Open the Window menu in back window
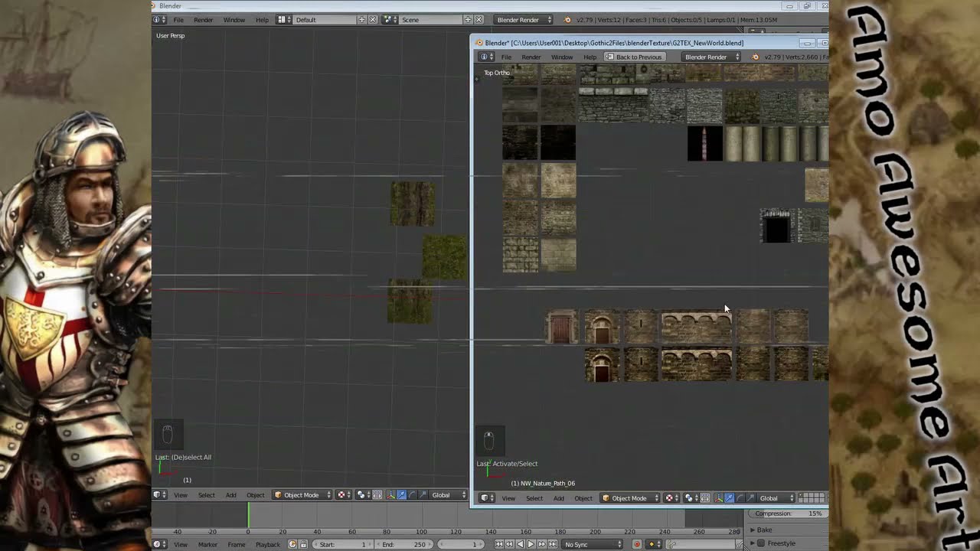Viewport: 980px width, 551px height. pyautogui.click(x=234, y=19)
